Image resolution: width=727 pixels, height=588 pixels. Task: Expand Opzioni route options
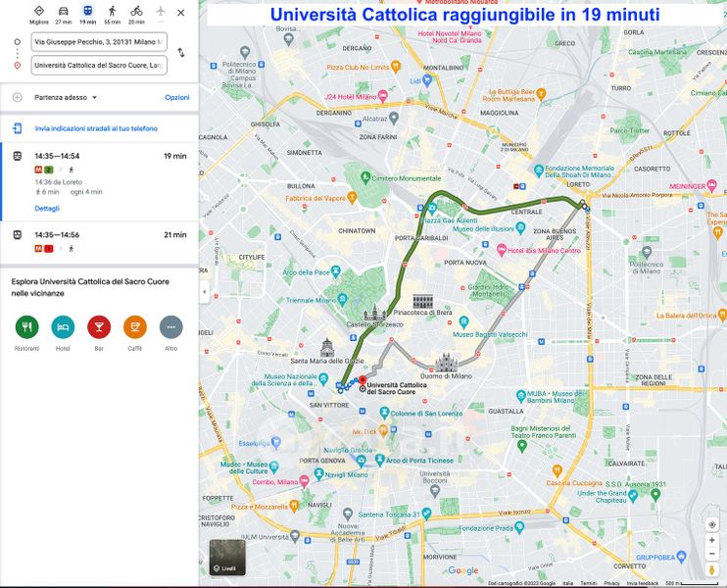176,98
